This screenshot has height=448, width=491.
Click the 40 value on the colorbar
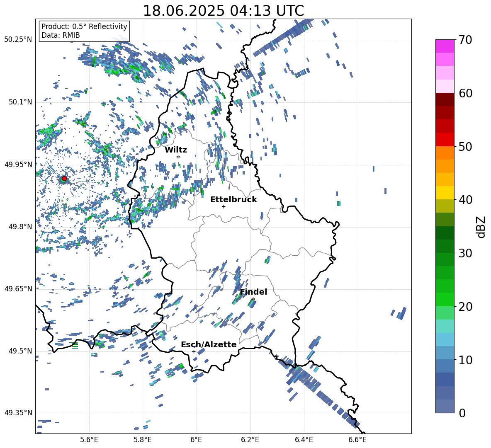pos(465,200)
